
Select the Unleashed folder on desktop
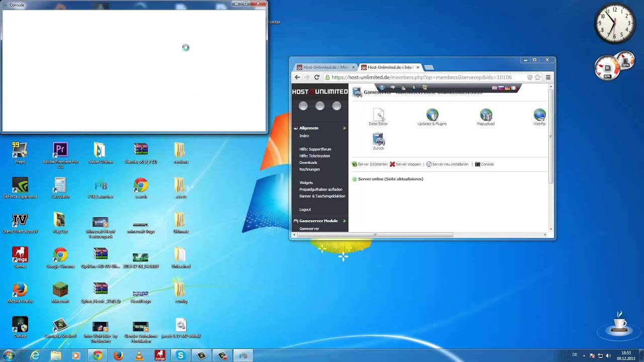(x=181, y=257)
